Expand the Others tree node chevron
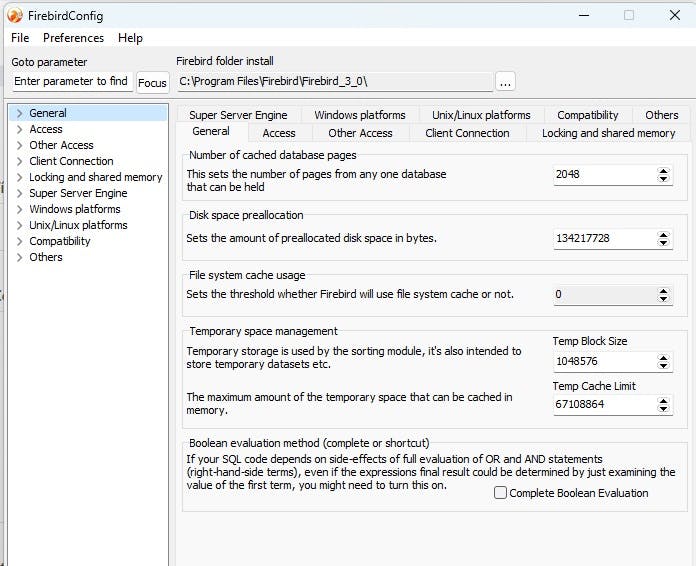The height and width of the screenshot is (566, 696). (20, 257)
